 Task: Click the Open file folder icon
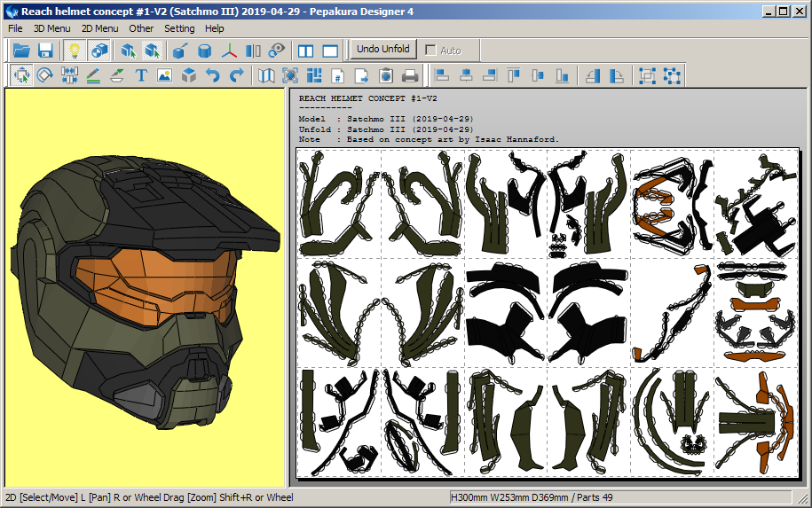[21, 51]
